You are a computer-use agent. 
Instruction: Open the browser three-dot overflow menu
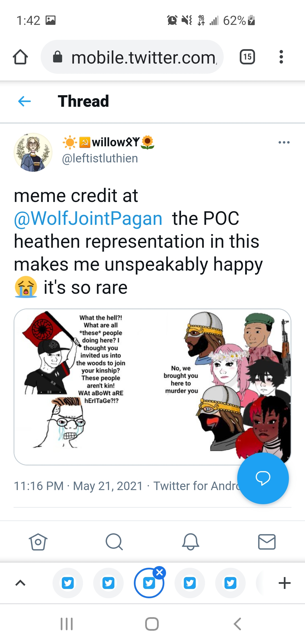(x=281, y=57)
